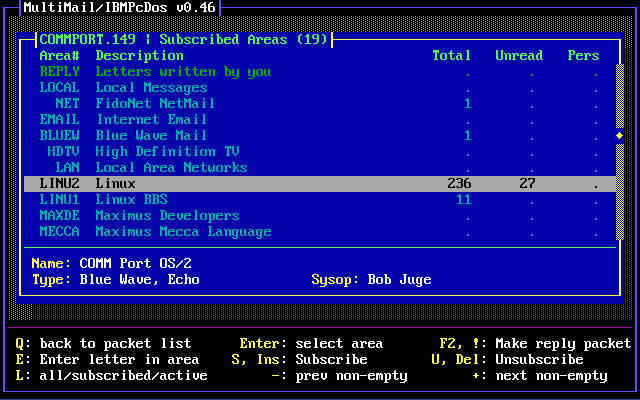This screenshot has width=640, height=400.
Task: Pick the LAN Local Area Networks area
Action: 171,168
